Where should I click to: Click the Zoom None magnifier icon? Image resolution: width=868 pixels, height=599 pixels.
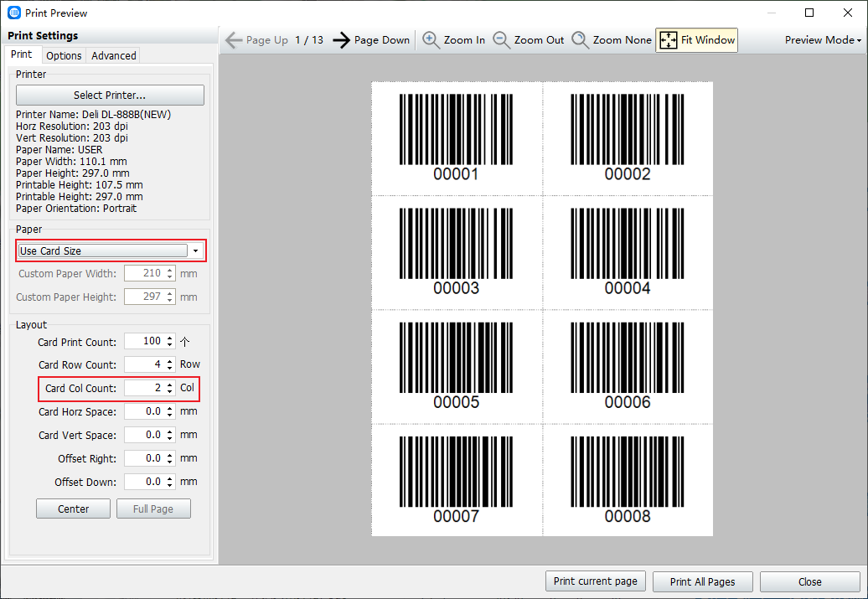(580, 40)
